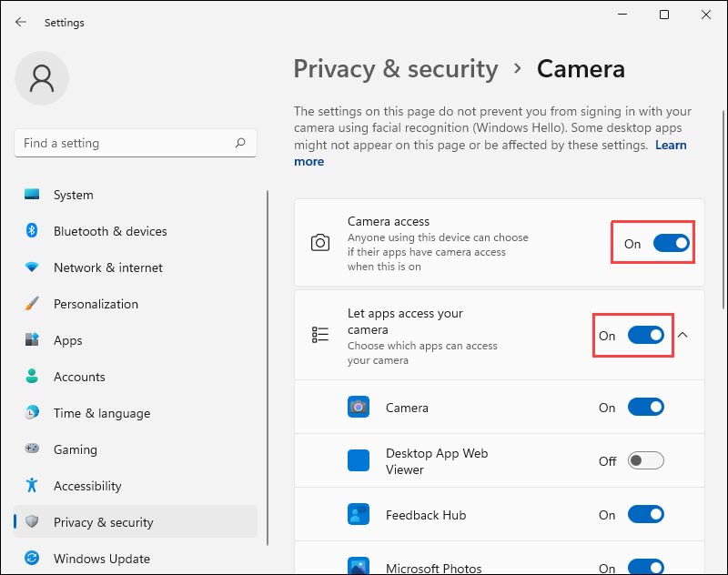Click the Accessibility figure icon
The image size is (728, 575).
click(32, 485)
